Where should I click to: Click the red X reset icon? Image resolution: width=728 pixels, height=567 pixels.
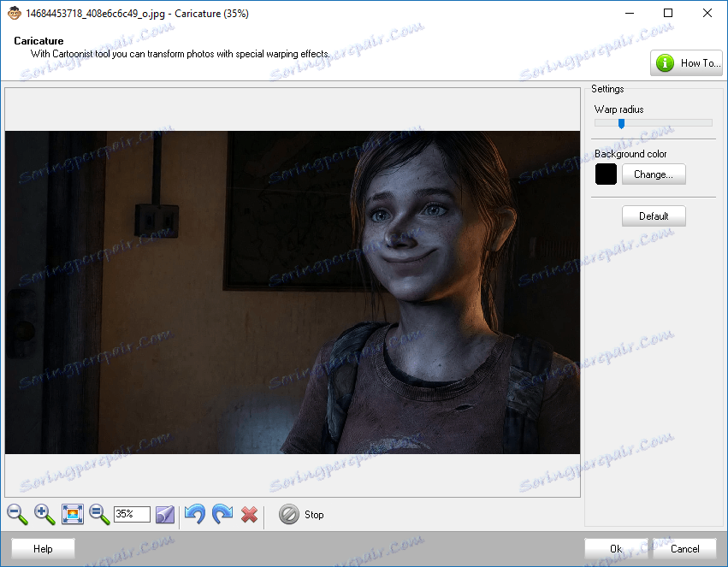tap(249, 514)
